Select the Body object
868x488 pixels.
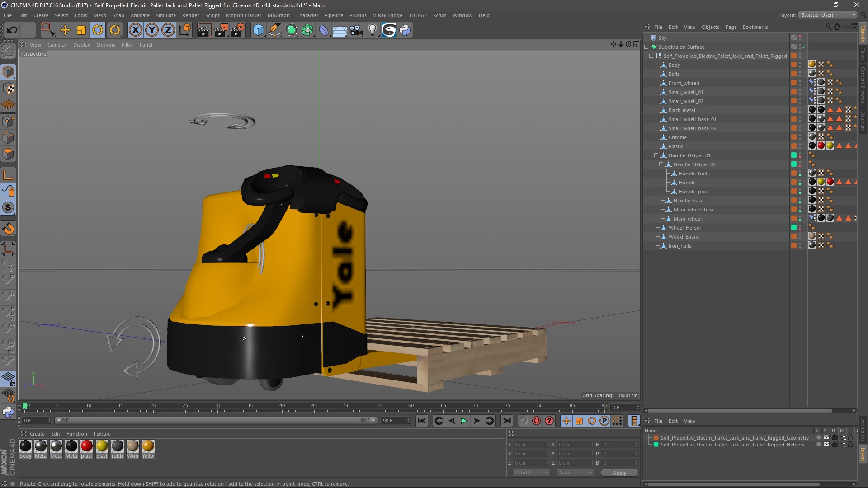point(674,65)
